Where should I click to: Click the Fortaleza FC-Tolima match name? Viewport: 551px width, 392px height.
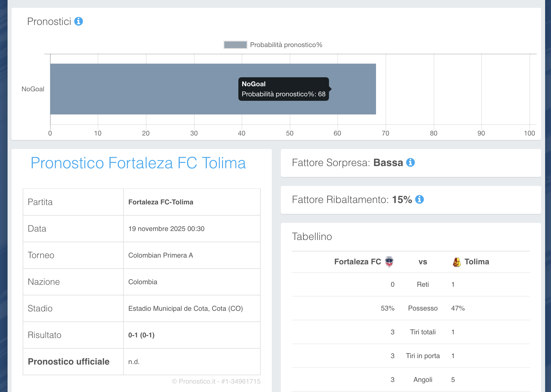[x=161, y=202]
